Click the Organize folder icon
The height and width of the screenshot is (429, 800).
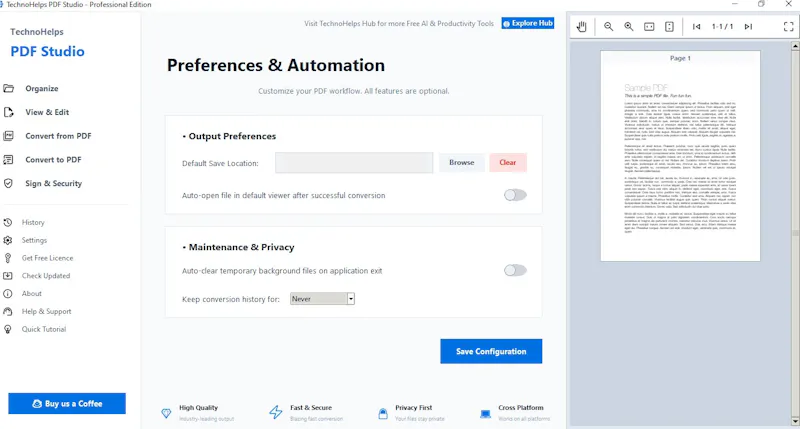click(x=9, y=88)
